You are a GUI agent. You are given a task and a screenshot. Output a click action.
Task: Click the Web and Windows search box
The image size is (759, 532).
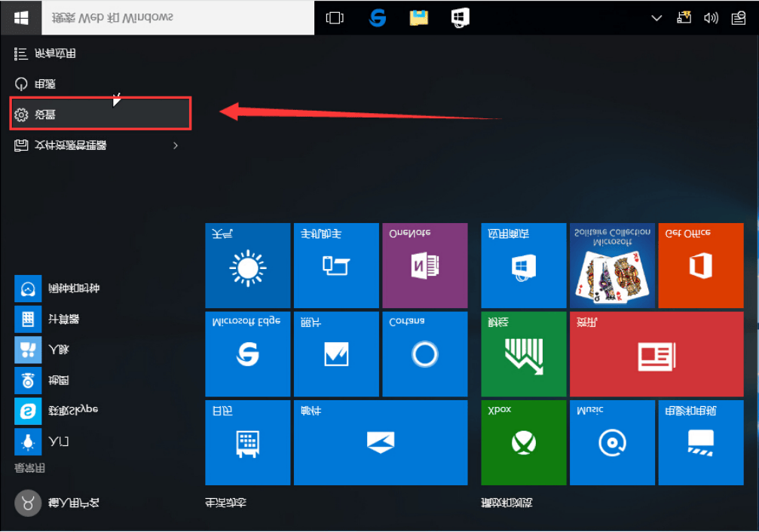point(181,18)
